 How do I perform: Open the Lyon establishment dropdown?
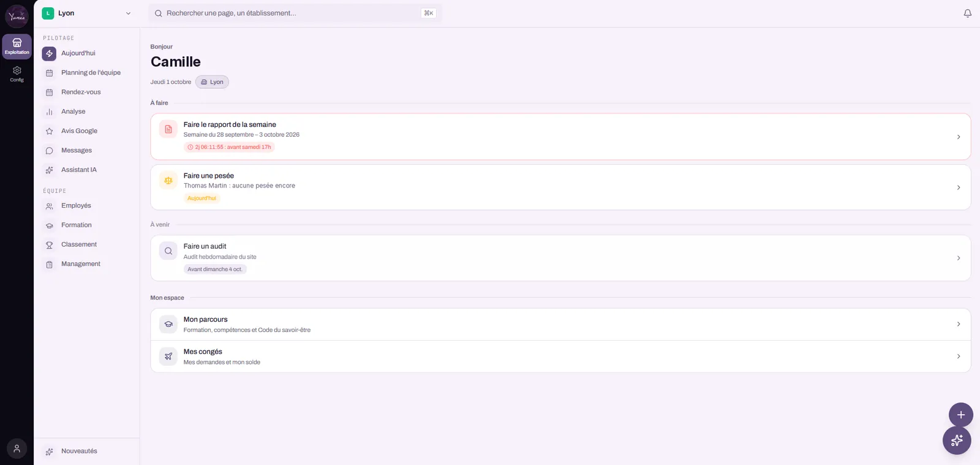click(87, 13)
